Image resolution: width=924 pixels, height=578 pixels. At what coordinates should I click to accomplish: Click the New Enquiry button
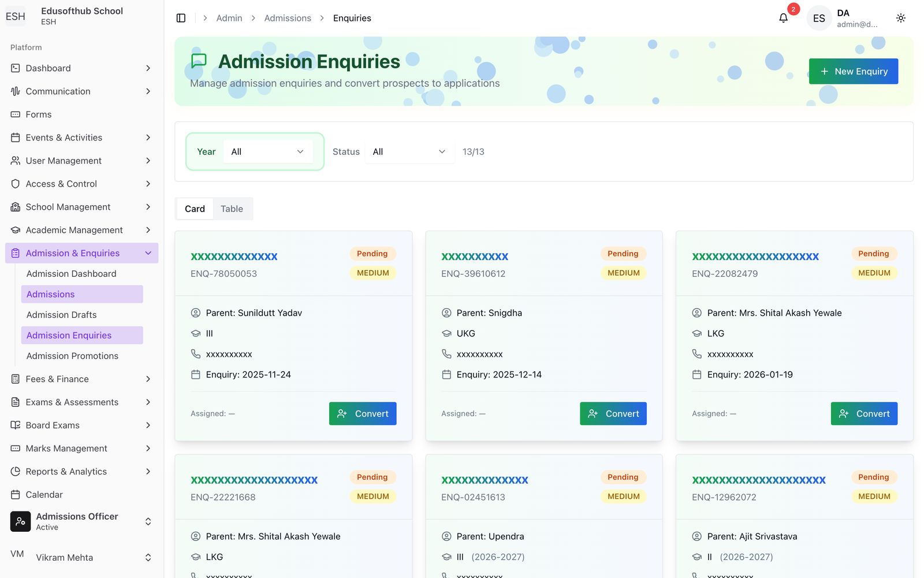point(854,71)
